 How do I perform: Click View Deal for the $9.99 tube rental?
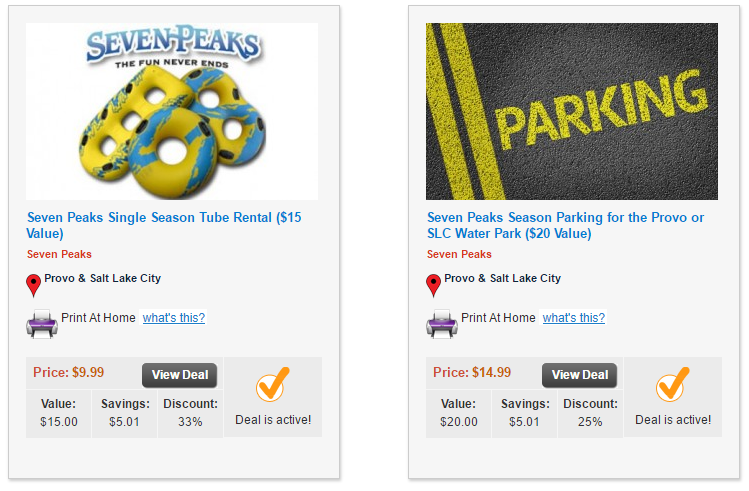point(180,375)
